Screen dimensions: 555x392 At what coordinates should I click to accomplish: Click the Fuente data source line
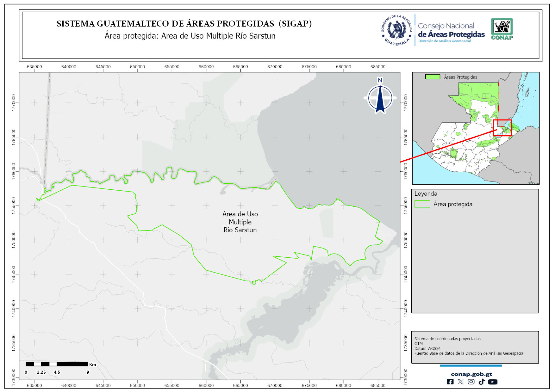tap(469, 353)
